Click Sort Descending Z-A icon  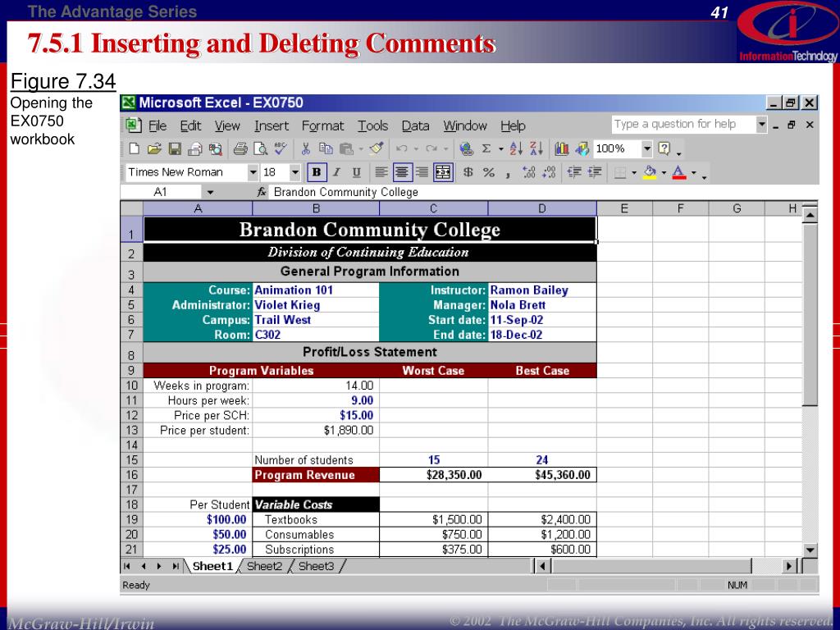[536, 148]
